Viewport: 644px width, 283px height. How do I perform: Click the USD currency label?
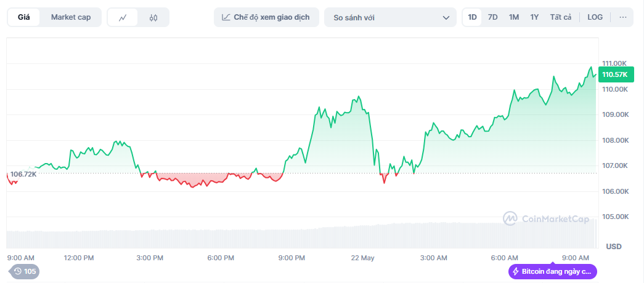pyautogui.click(x=614, y=247)
